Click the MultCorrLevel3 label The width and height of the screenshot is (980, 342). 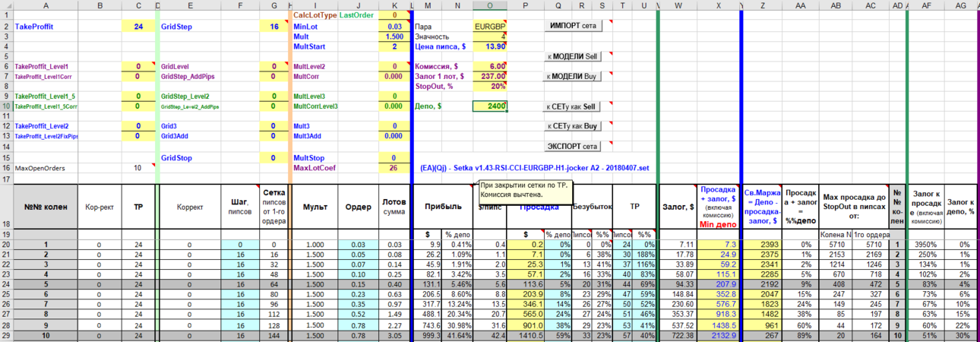tap(316, 106)
